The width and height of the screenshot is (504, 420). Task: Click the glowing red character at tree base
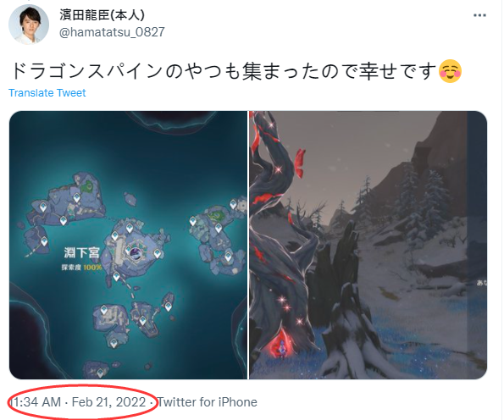click(x=280, y=345)
